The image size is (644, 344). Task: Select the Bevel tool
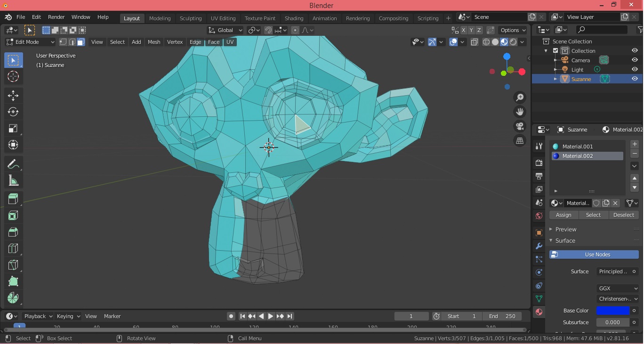(13, 232)
